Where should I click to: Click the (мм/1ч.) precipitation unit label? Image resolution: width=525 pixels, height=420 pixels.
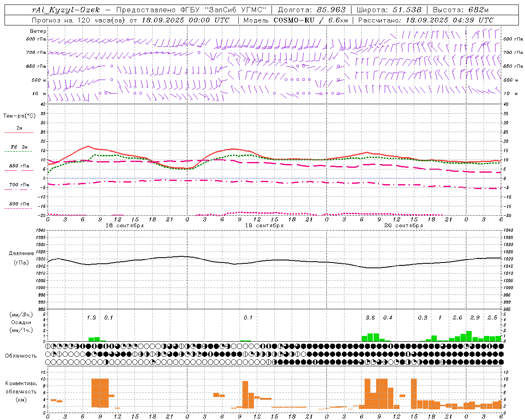pyautogui.click(x=21, y=330)
